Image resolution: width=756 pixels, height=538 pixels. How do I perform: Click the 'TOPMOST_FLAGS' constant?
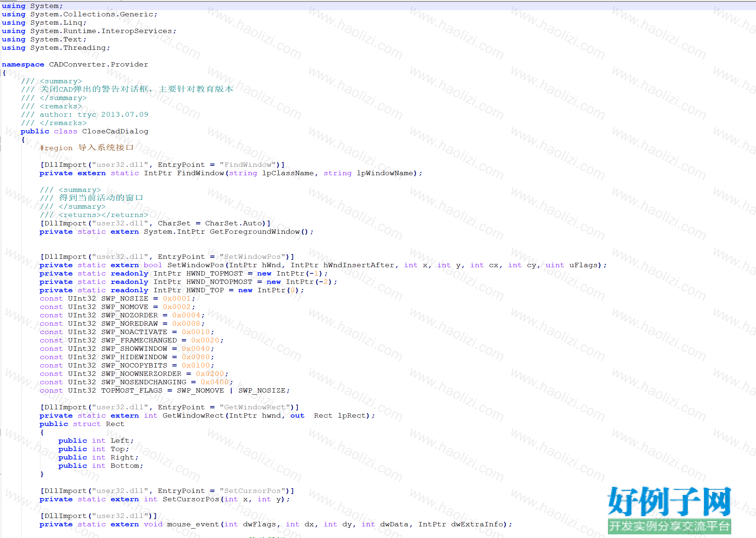pos(132,390)
